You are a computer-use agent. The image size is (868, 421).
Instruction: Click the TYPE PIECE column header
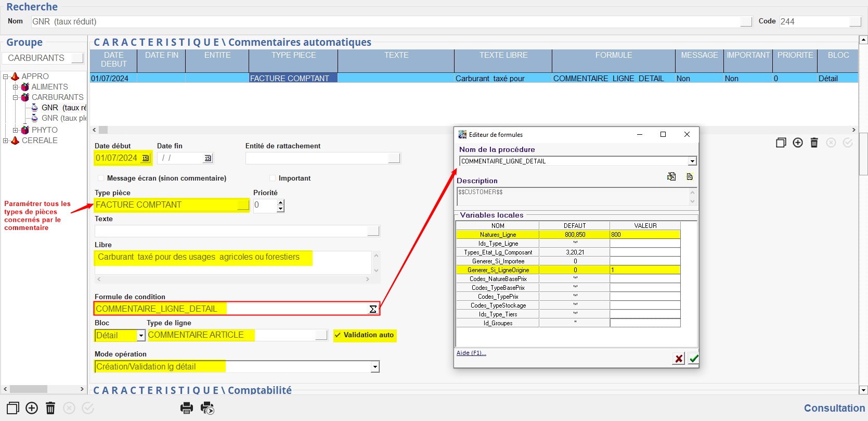point(293,55)
